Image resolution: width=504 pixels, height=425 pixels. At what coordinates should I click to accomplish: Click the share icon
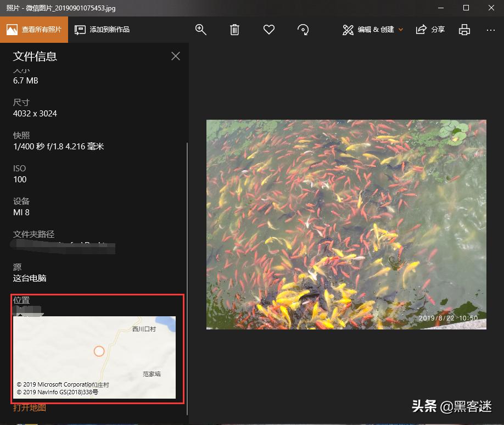click(x=422, y=30)
